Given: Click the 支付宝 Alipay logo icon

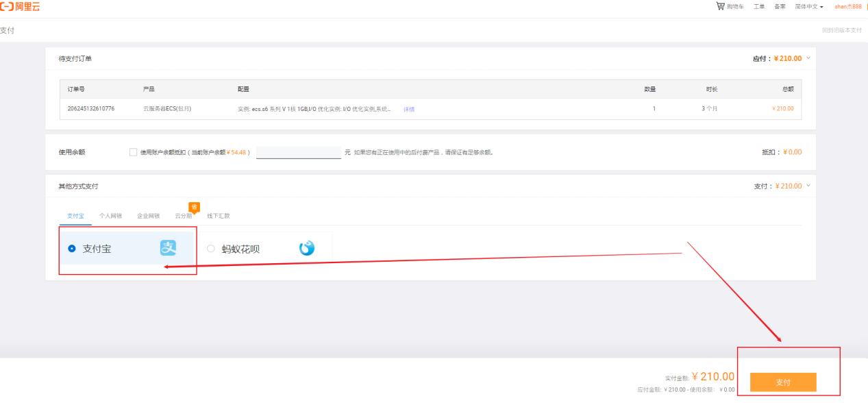Looking at the screenshot, I should [169, 248].
